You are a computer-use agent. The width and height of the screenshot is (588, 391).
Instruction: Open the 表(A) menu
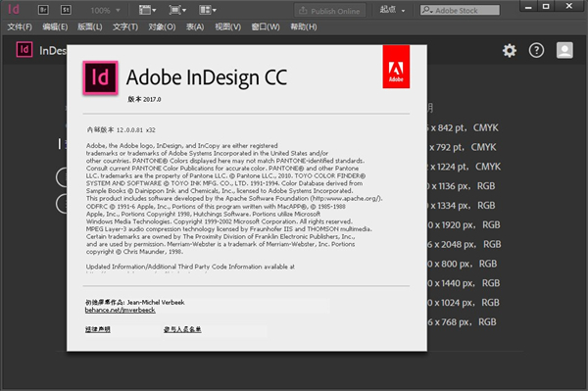[x=195, y=27]
